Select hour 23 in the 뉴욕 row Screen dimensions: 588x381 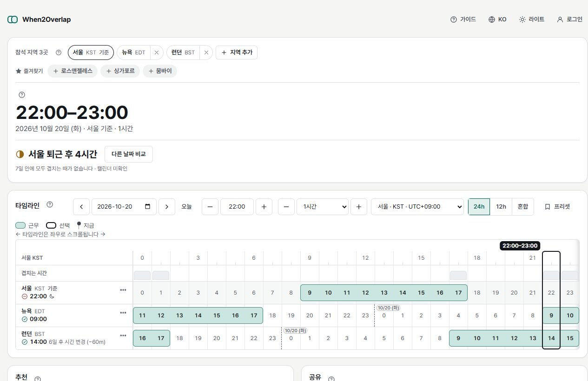(365, 315)
